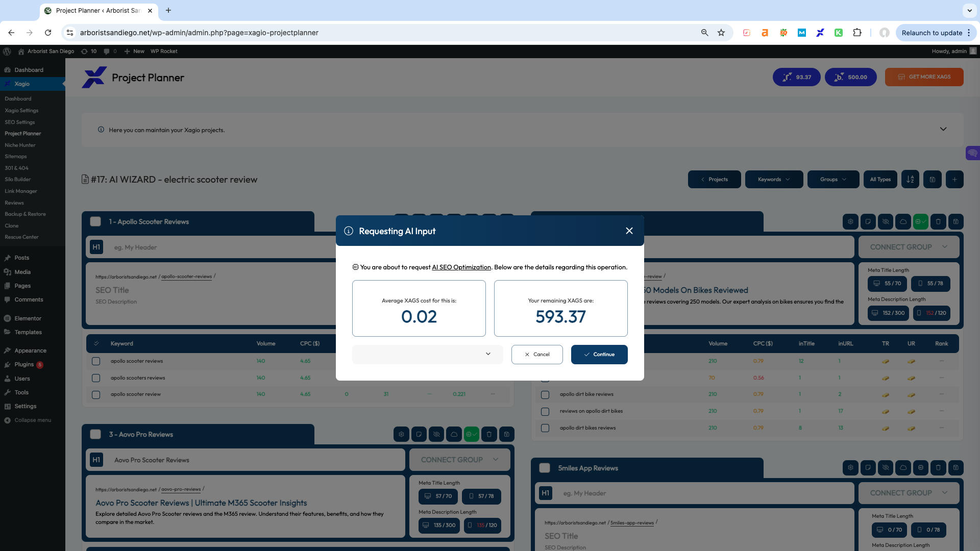
Task: Toggle hidden-eye icon for 5miles App Reviews group
Action: (x=886, y=468)
